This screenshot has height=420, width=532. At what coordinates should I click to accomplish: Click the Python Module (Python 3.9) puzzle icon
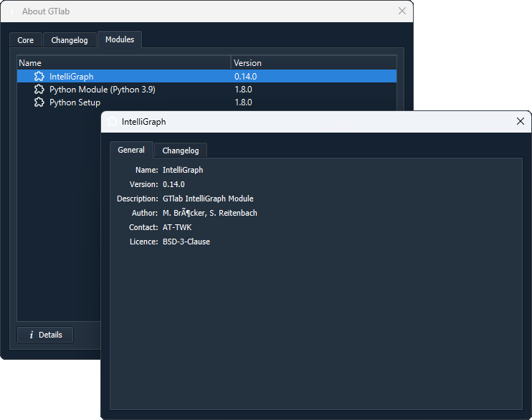tap(39, 89)
